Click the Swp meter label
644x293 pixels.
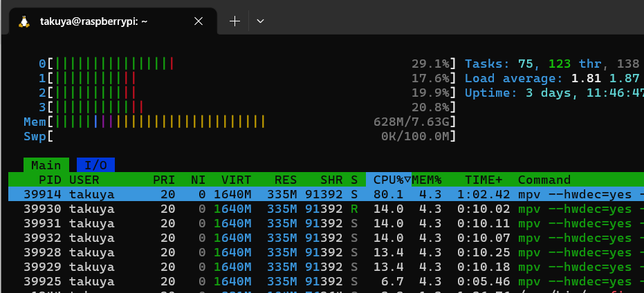click(35, 136)
